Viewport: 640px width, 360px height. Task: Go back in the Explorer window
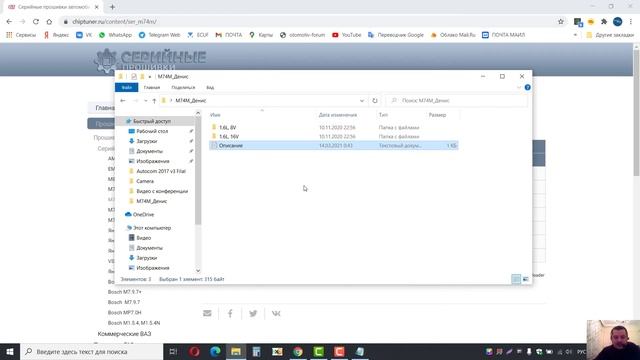[x=123, y=100]
